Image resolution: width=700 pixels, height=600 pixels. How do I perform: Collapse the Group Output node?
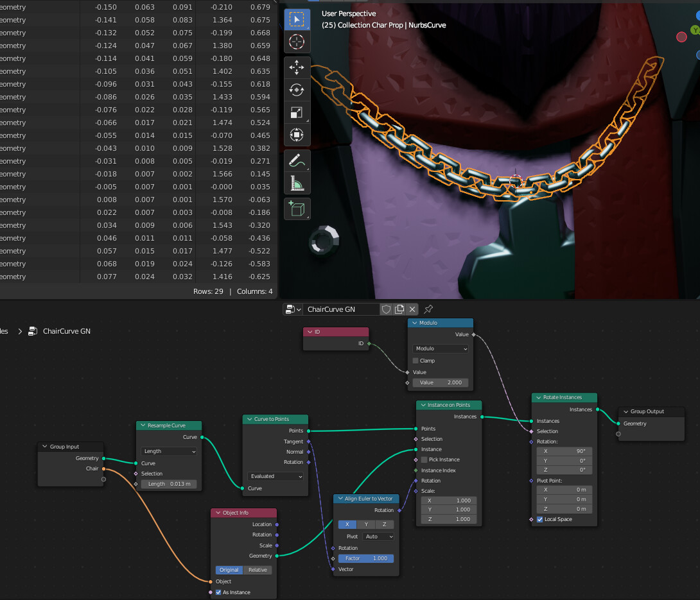pos(626,411)
